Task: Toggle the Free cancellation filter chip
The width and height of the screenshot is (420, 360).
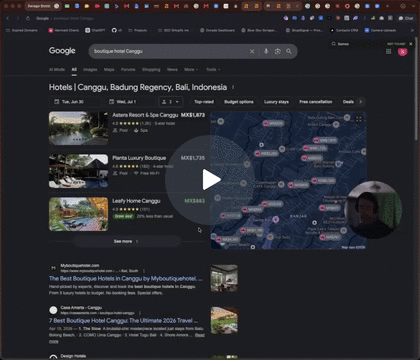Action: (x=316, y=102)
